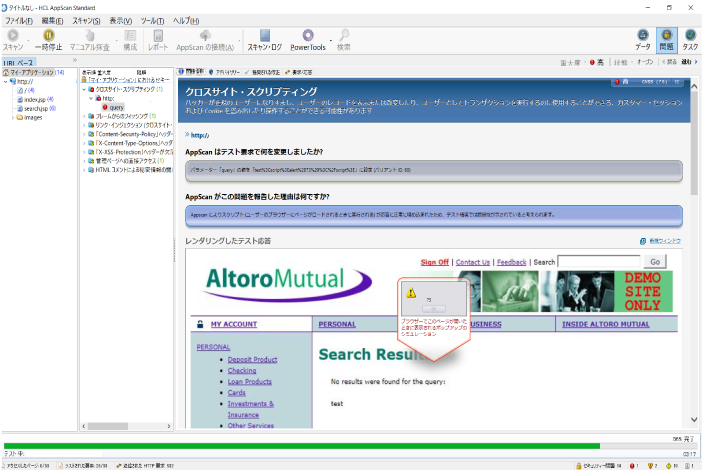Click the URL ベース (URL-based) tab

[18, 63]
